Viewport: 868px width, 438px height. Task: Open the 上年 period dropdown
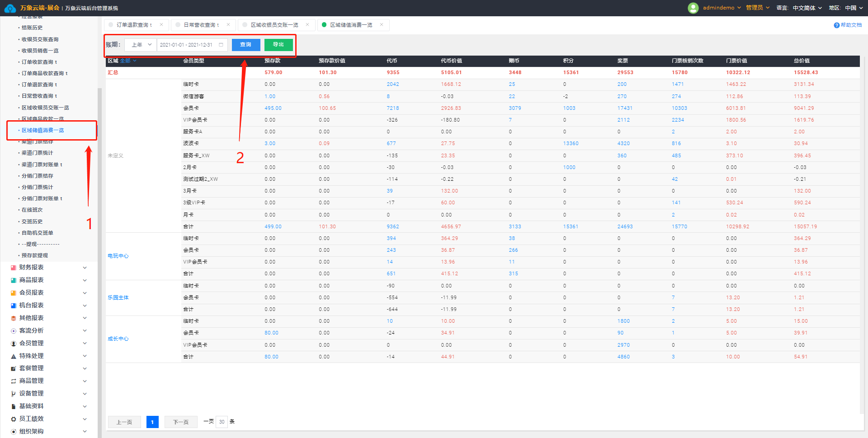141,45
